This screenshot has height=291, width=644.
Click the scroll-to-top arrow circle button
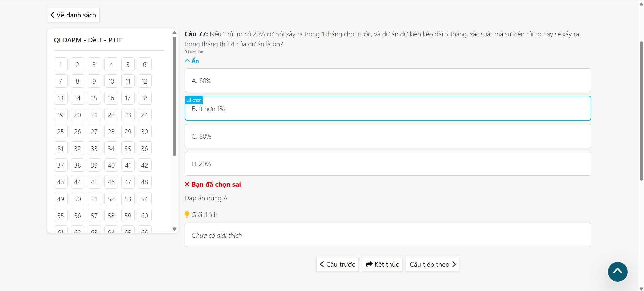[x=617, y=272]
